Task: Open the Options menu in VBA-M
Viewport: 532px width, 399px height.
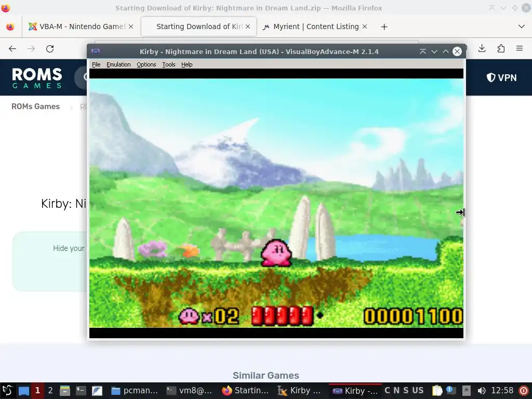Action: [x=146, y=64]
